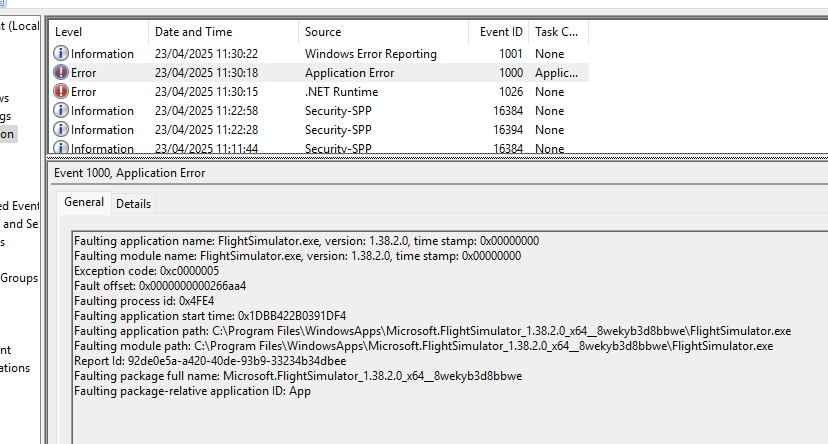Click event ID 1026 cell
The width and height of the screenshot is (828, 444).
click(x=511, y=92)
